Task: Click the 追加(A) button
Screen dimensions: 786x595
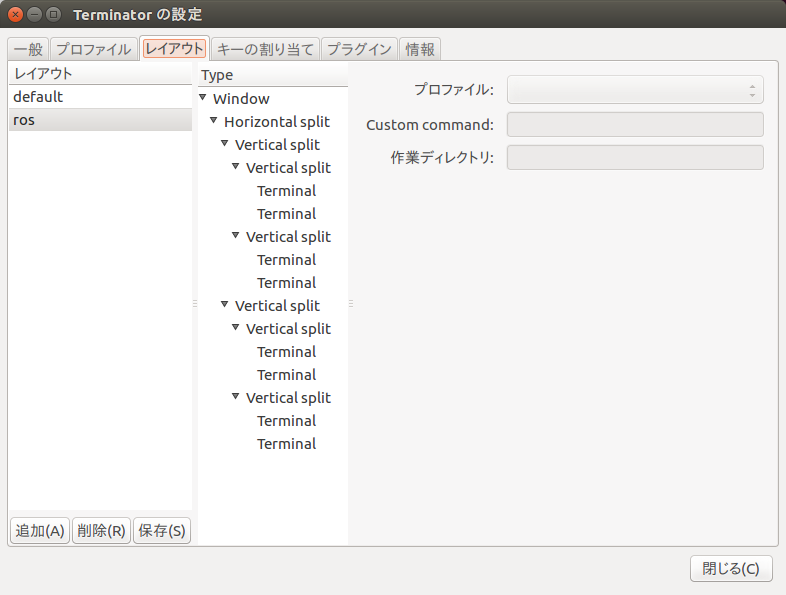Action: coord(40,530)
